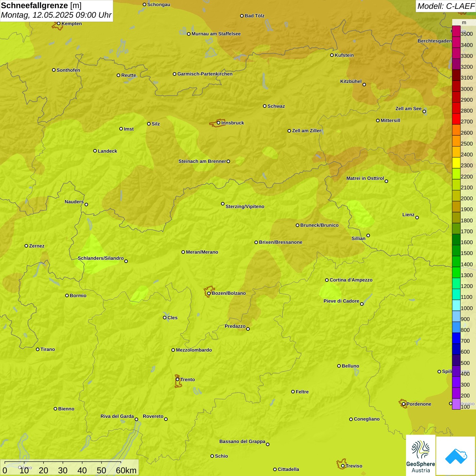This screenshot has height=476, width=476.
Task: Click the 'Reutte' label
Action: [129, 75]
